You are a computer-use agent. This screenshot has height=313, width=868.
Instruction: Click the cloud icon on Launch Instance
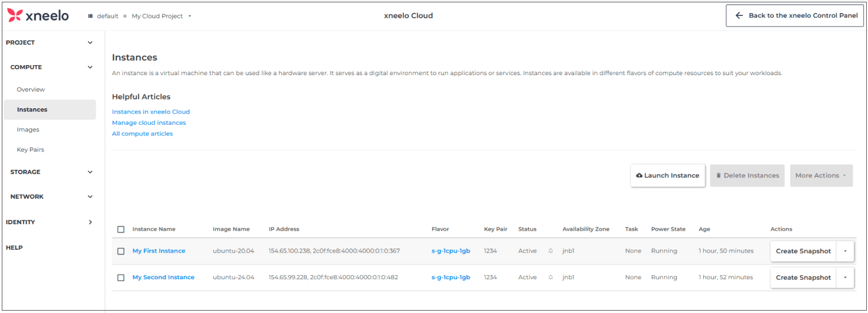[x=639, y=176]
